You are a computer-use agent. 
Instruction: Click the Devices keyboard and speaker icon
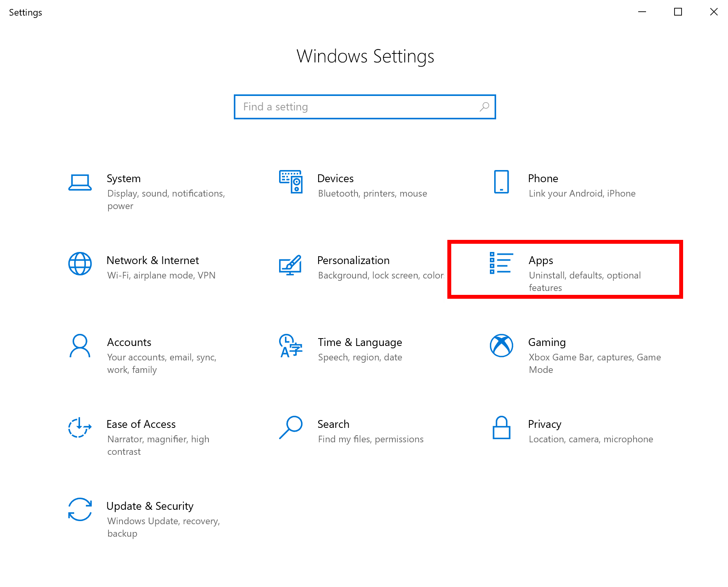pyautogui.click(x=291, y=181)
